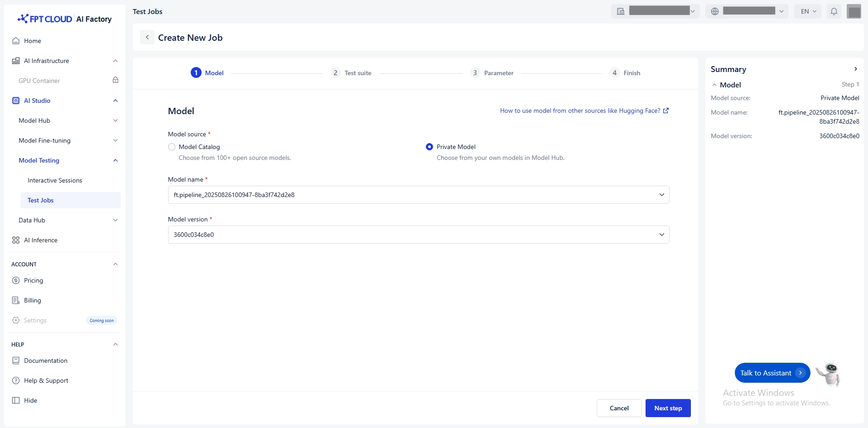The width and height of the screenshot is (868, 428).
Task: Collapse the Model section in Summary
Action: pyautogui.click(x=714, y=85)
